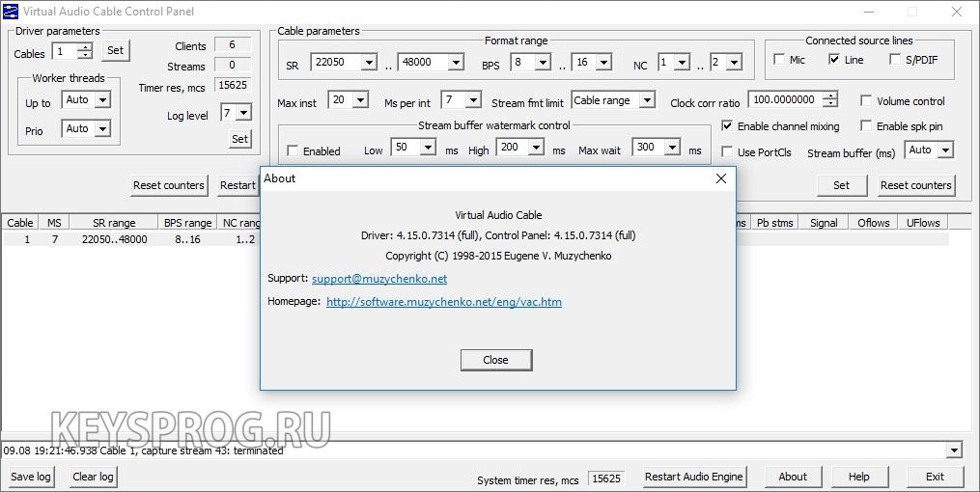Disable Enable channel mixing checkbox

[x=727, y=126]
